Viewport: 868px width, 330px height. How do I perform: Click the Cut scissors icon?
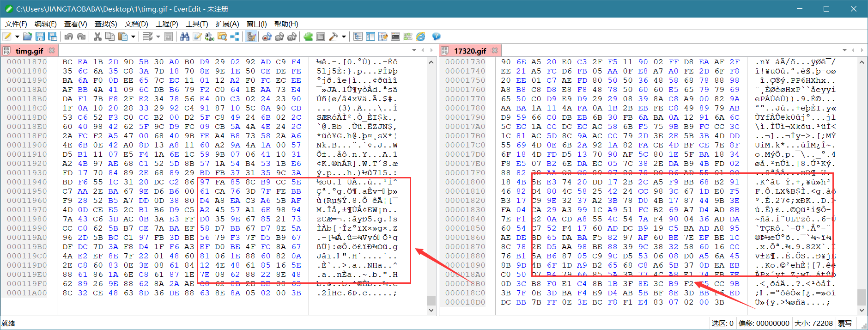[97, 37]
